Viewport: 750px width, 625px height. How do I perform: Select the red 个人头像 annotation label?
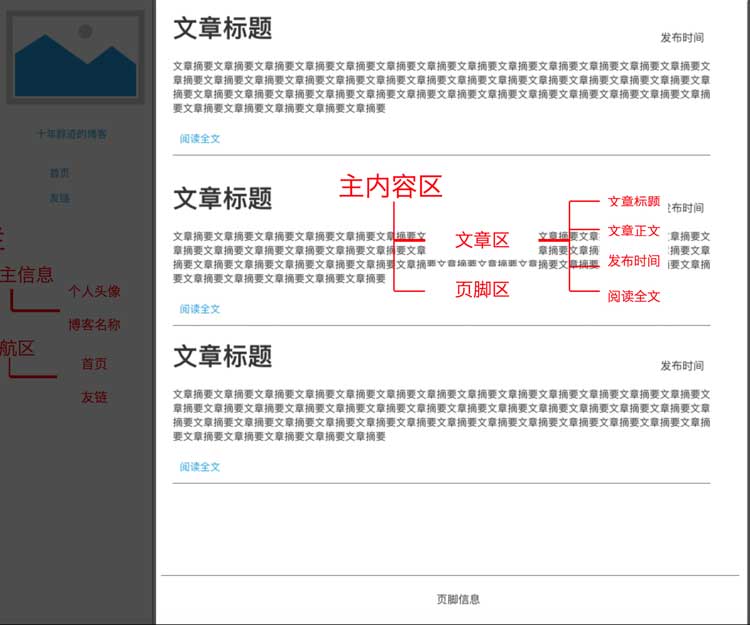coord(94,291)
